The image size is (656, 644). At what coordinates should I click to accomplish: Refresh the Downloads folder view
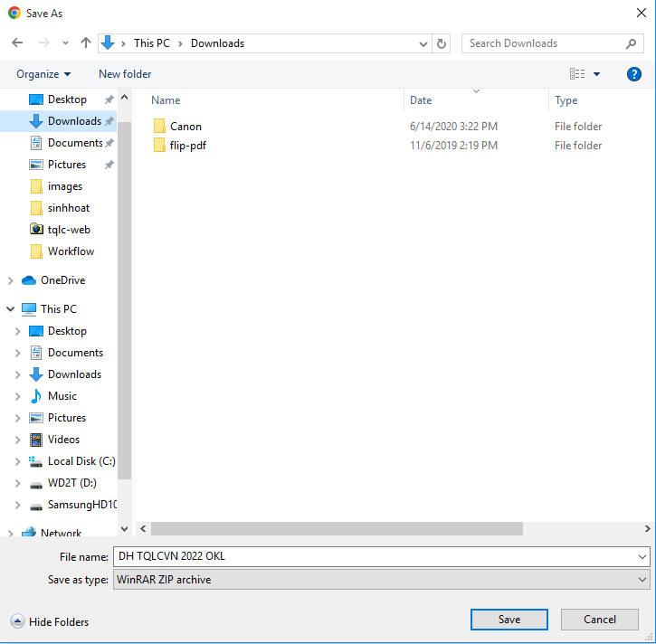point(442,43)
